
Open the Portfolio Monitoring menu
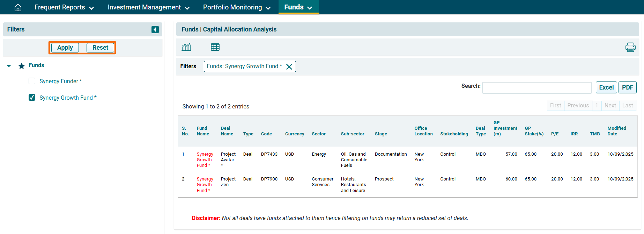point(237,7)
